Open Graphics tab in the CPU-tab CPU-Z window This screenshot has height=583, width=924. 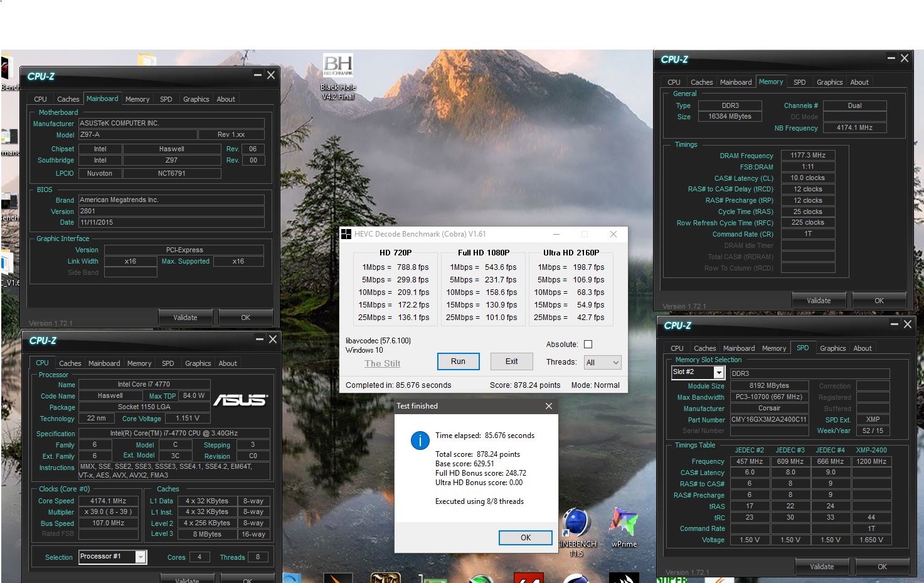coord(198,363)
